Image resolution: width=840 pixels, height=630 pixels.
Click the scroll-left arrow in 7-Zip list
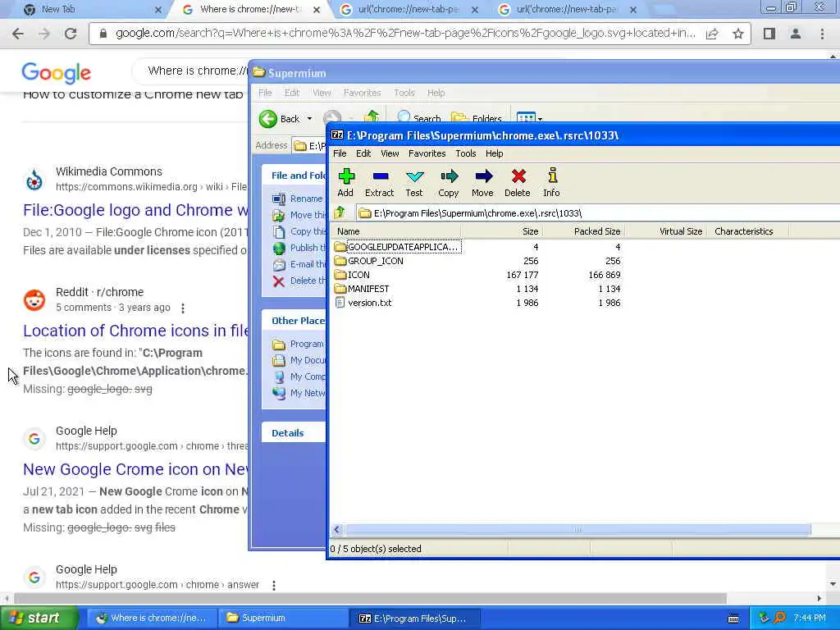[x=337, y=530]
